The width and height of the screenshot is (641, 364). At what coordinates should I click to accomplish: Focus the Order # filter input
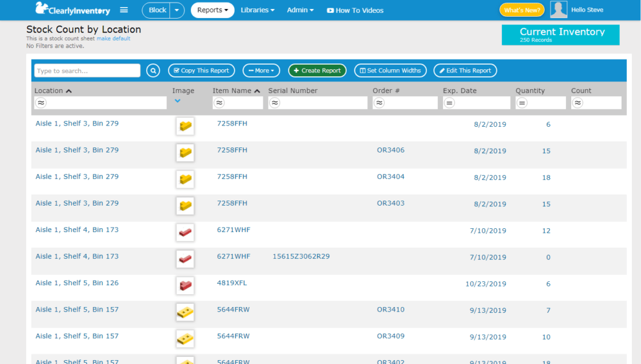click(405, 103)
